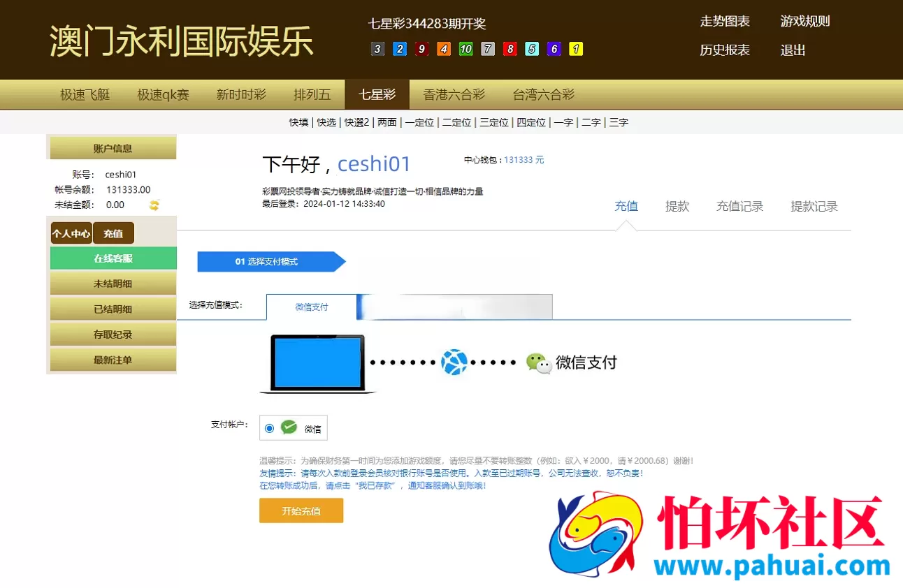Contact 在线客服 online support

(x=113, y=258)
